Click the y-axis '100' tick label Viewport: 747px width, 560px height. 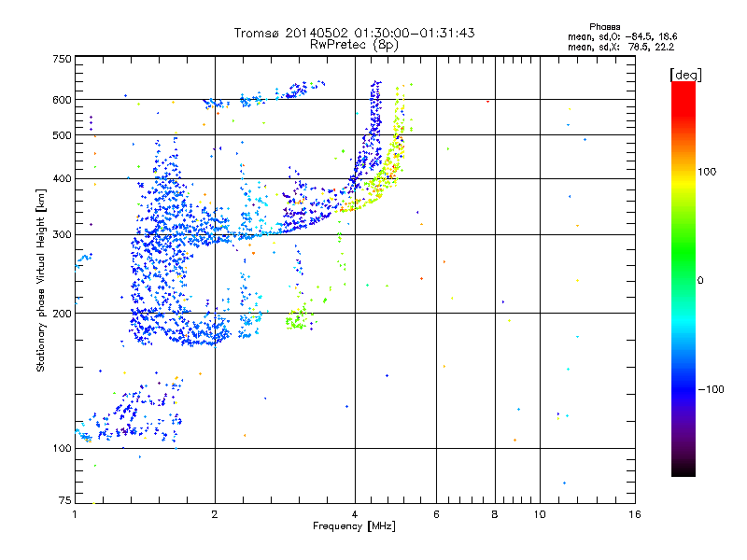point(62,448)
